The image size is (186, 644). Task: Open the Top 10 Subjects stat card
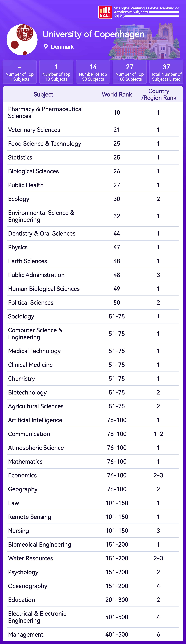coord(56,72)
